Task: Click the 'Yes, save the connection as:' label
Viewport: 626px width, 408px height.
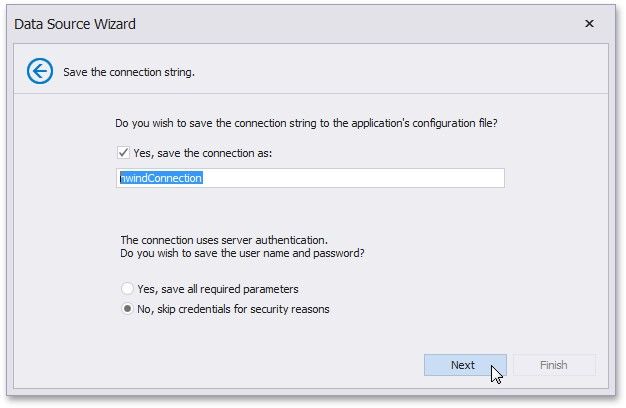Action: click(203, 153)
